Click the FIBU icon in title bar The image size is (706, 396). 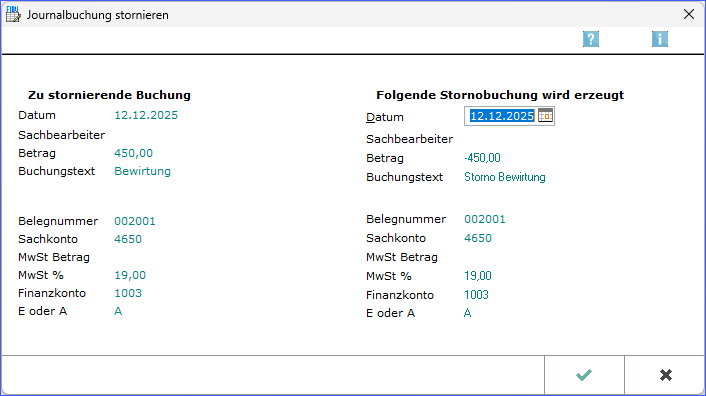(x=13, y=14)
